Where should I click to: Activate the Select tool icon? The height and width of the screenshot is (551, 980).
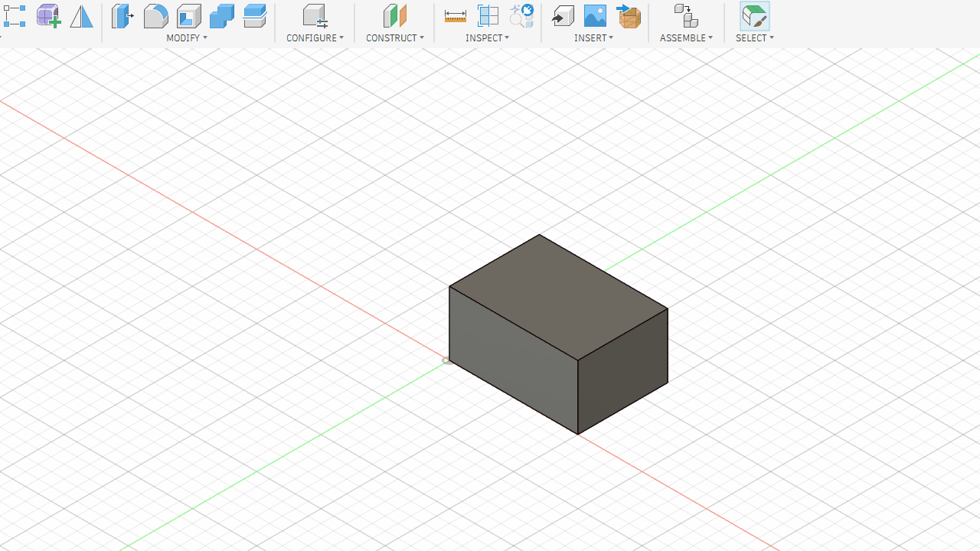755,15
